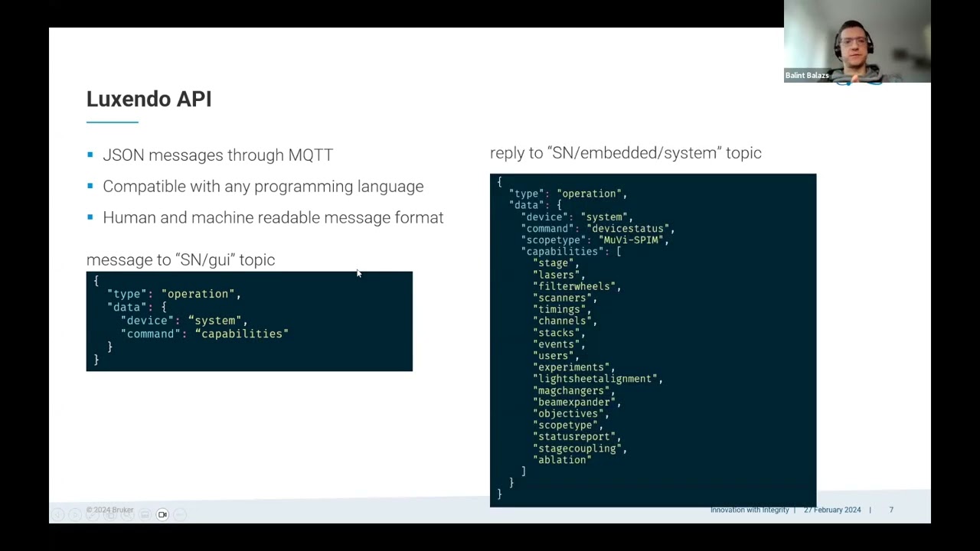This screenshot has width=980, height=551.
Task: Activate the zoom magnifier tool
Action: click(128, 515)
